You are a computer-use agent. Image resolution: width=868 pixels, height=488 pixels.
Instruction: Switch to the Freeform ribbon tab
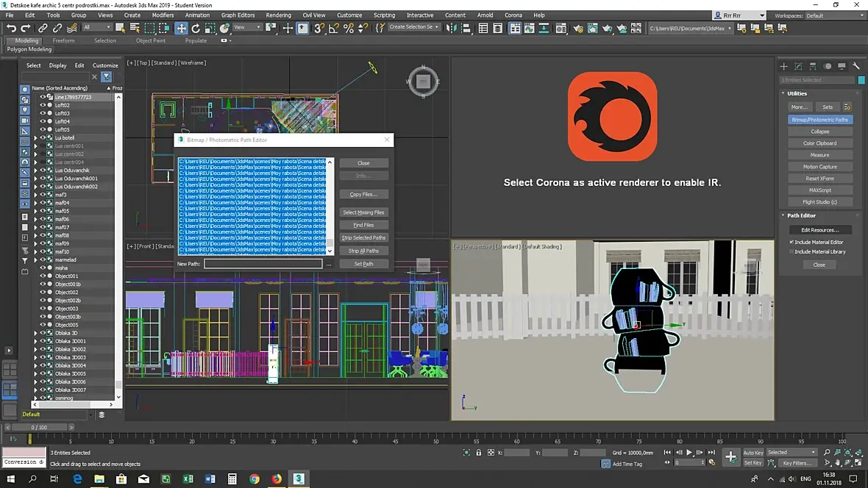tap(63, 40)
